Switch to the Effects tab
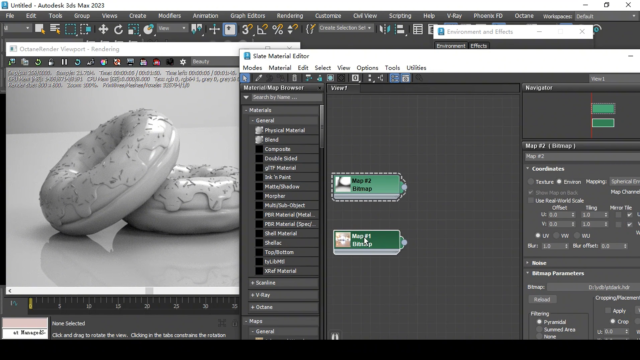This screenshot has width=640, height=360. (x=478, y=46)
